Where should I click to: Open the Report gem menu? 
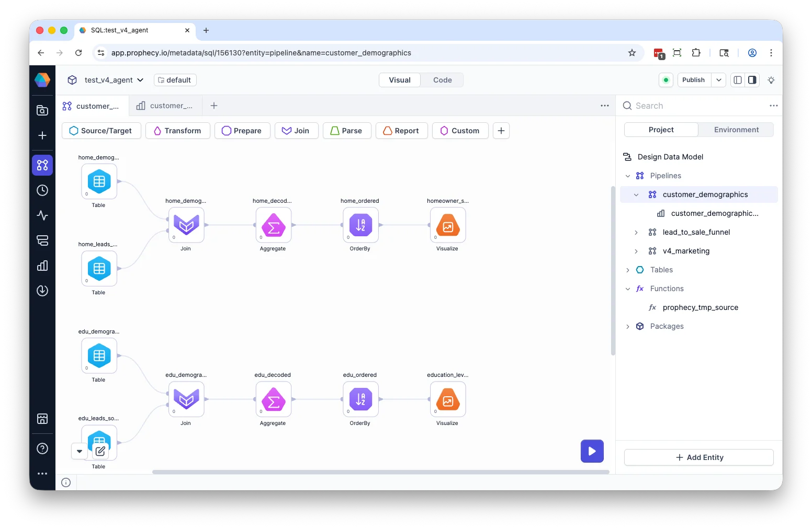402,131
